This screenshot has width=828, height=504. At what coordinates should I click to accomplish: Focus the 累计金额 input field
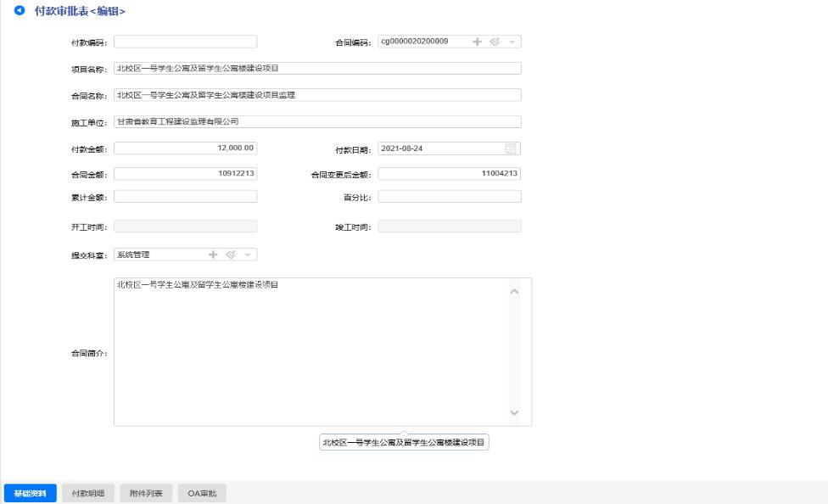pos(185,197)
